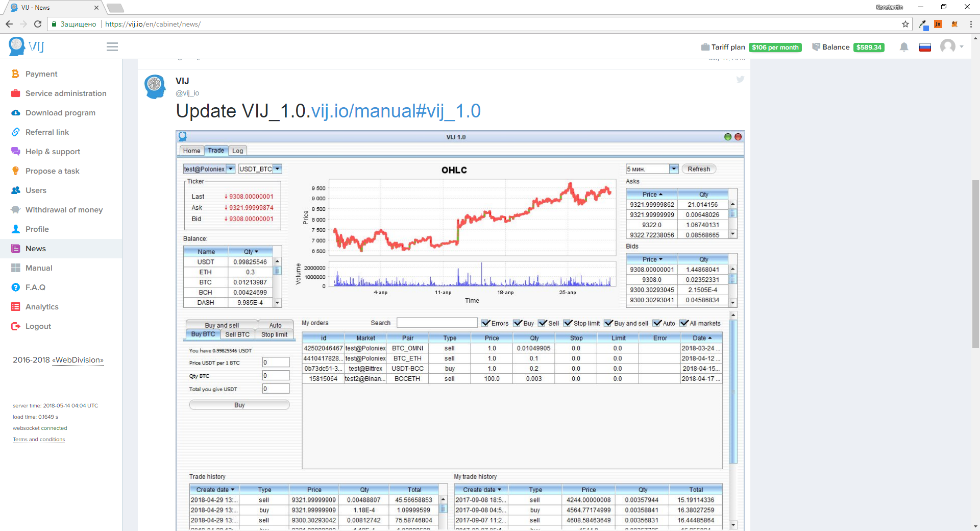This screenshot has width=980, height=531.
Task: Open the vij.io/manual#vij_1.0 link
Action: coord(396,111)
